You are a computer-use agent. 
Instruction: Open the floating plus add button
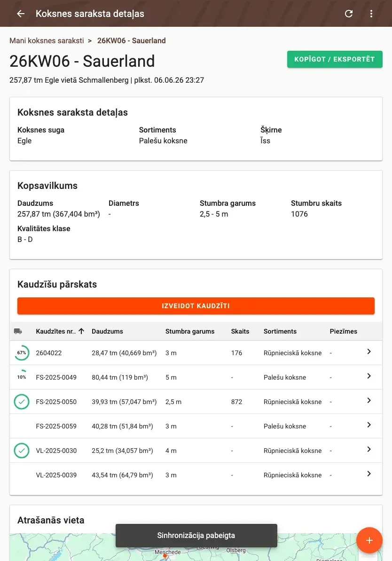(369, 540)
